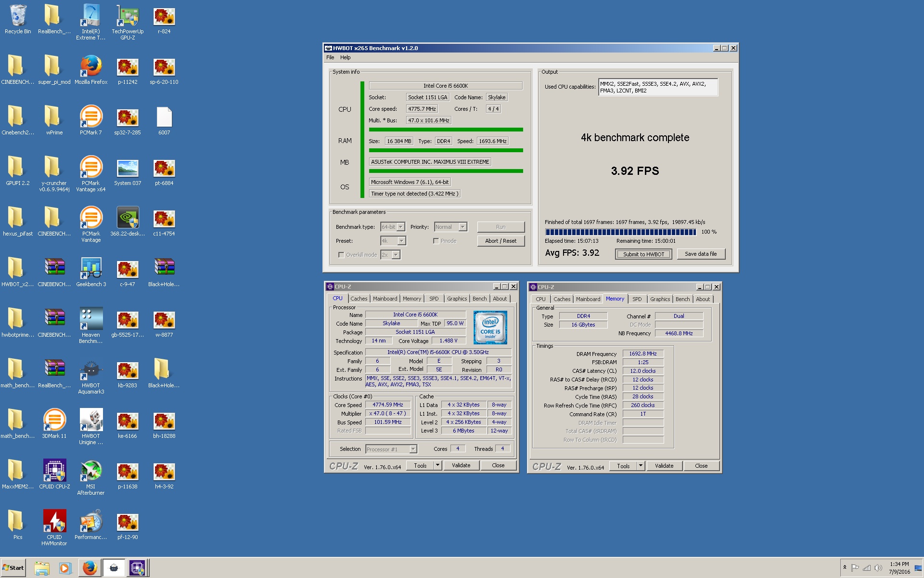Screen dimensions: 924x578
Task: Click the benchmark progress bar
Action: coord(620,232)
